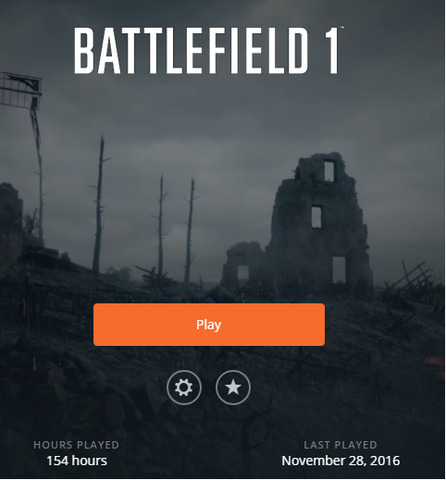Click the numeral 1 in the title

[x=332, y=51]
